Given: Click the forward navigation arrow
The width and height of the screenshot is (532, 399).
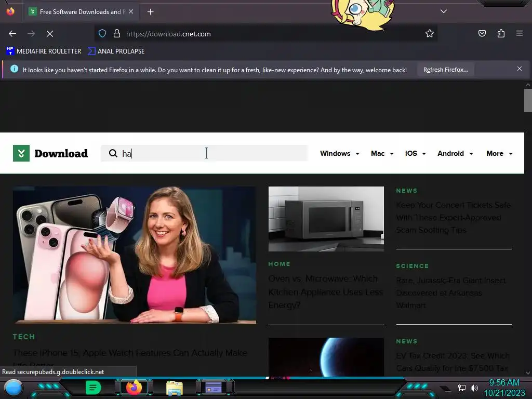Looking at the screenshot, I should [x=31, y=34].
